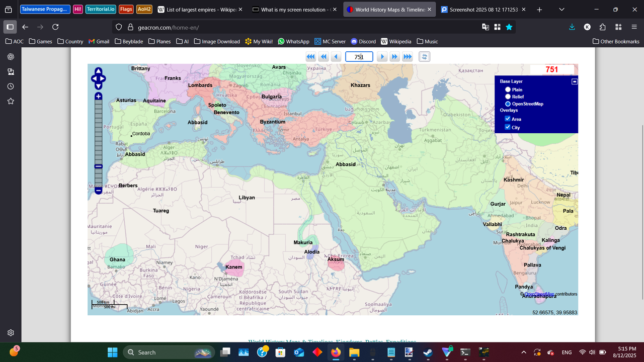
Task: Open the Windows Start menu
Action: click(x=112, y=352)
